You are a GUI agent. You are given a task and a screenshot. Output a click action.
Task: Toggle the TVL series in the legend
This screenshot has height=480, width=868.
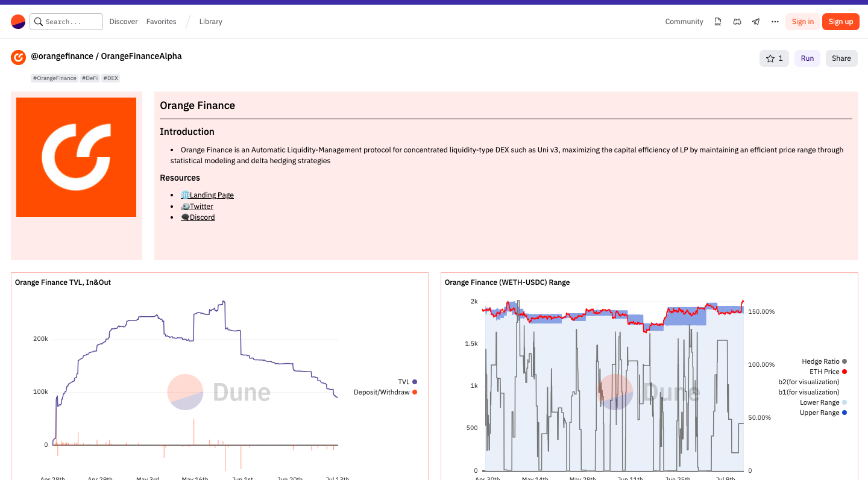pyautogui.click(x=407, y=382)
